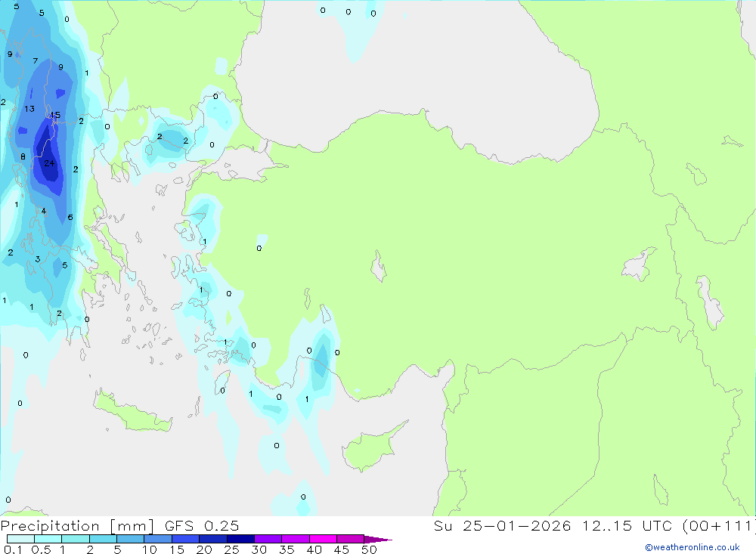Image resolution: width=756 pixels, height=554 pixels.
Task: Select the 30–35 mm violet legend box
Action: 268,539
